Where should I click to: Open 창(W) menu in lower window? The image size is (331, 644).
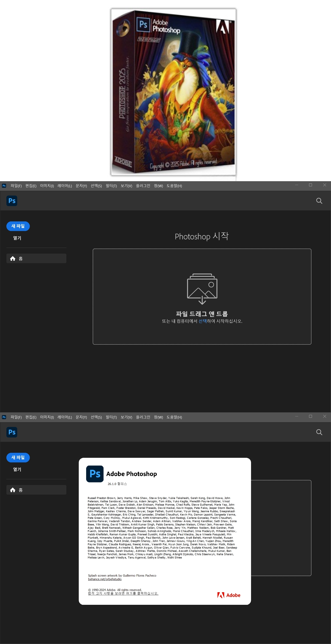pyautogui.click(x=158, y=417)
